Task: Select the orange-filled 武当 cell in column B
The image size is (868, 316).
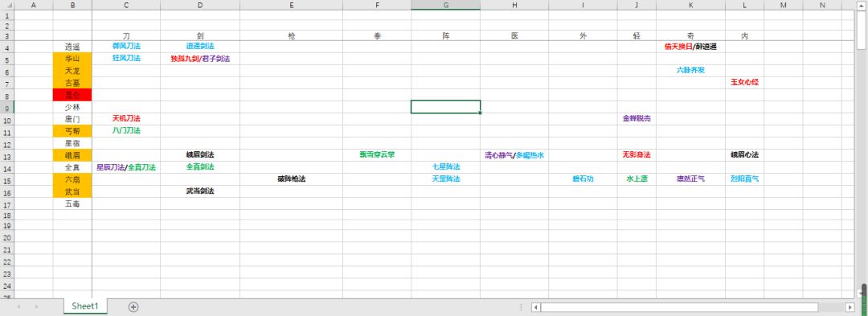Action: pyautogui.click(x=72, y=191)
